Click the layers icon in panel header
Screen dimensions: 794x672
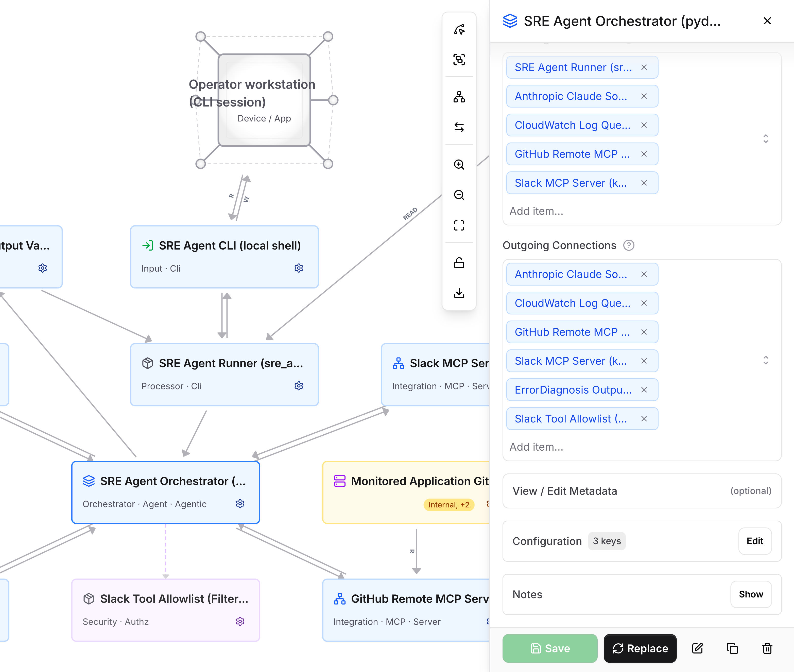coord(510,21)
